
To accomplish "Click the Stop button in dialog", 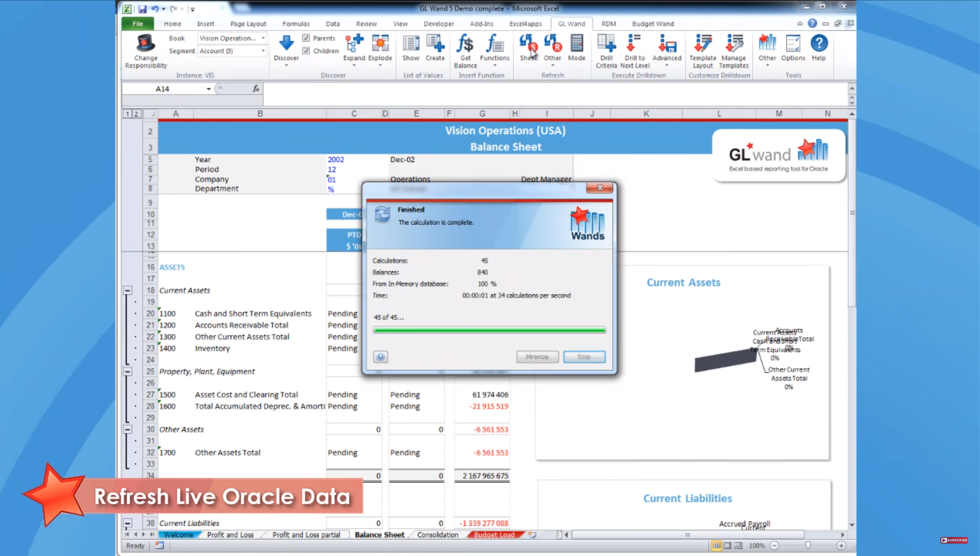I will [x=584, y=357].
